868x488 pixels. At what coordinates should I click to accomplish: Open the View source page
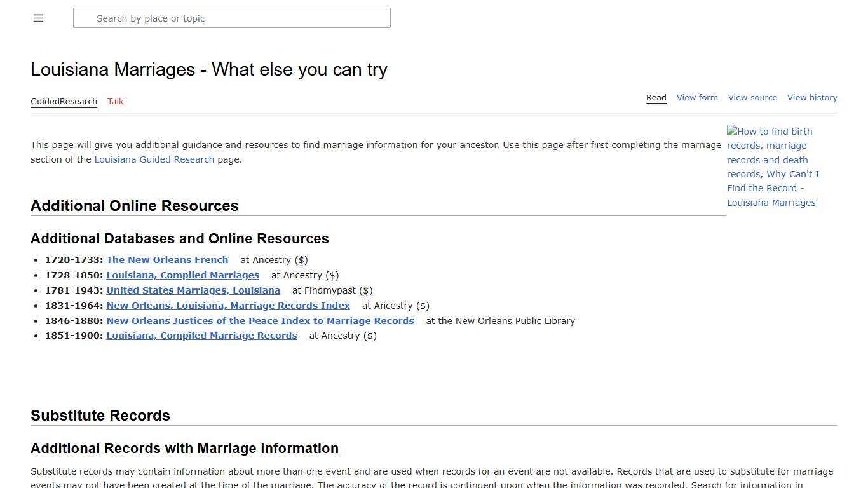752,97
